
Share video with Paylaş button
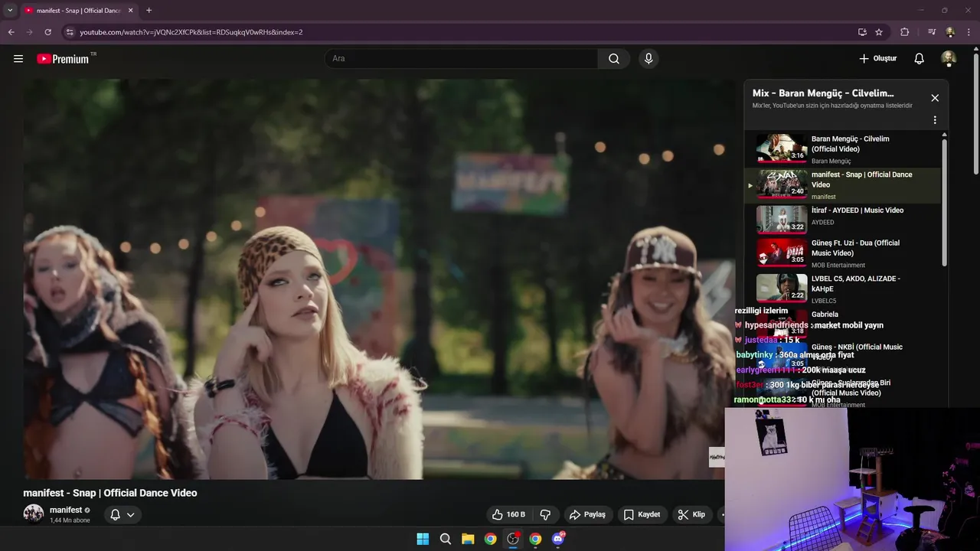coord(587,514)
